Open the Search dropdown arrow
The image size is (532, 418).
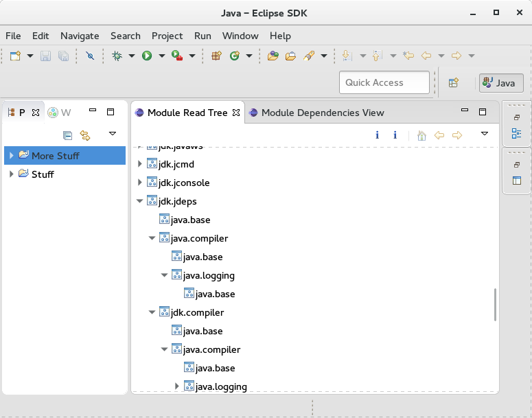(324, 56)
